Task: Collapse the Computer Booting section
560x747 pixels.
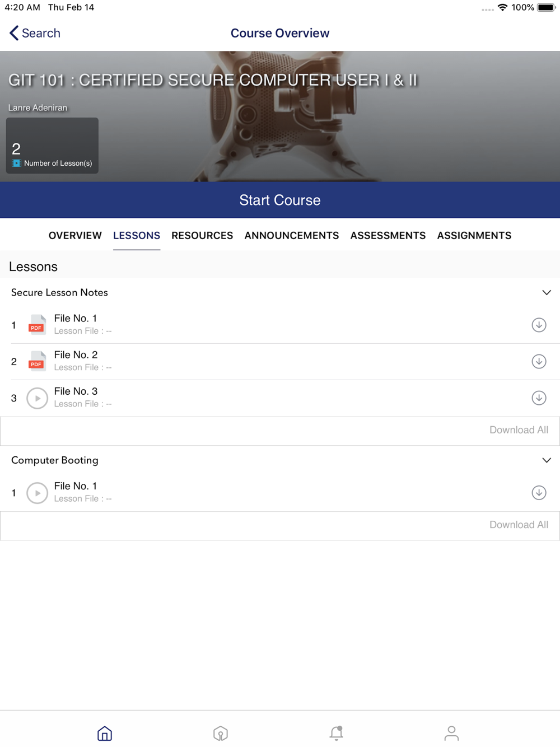Action: (547, 460)
